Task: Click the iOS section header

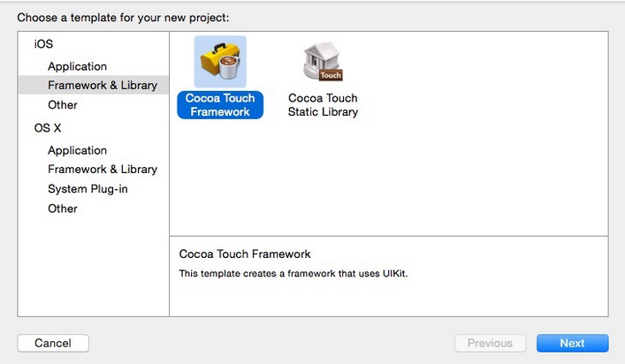Action: pos(43,43)
